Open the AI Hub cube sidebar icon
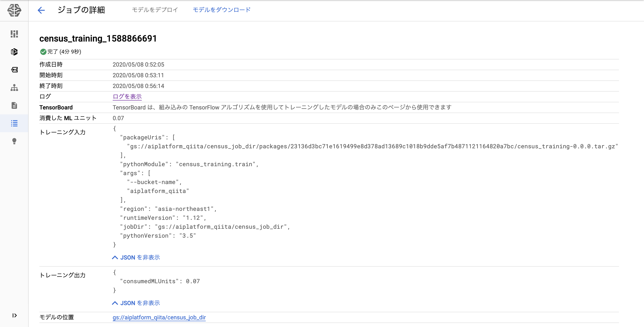The image size is (644, 327). click(x=14, y=52)
